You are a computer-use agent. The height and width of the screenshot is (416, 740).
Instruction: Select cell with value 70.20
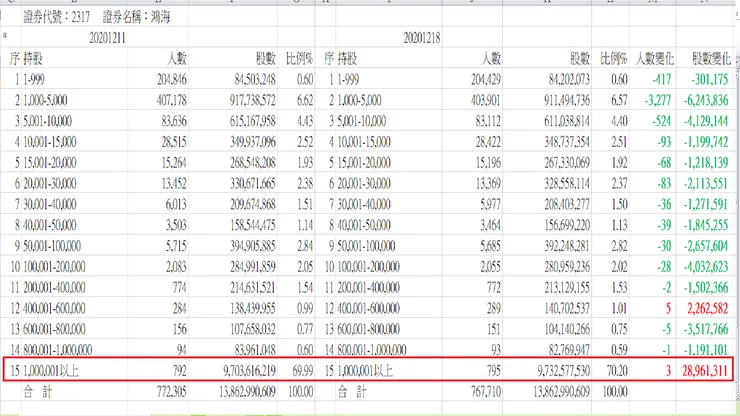617,371
